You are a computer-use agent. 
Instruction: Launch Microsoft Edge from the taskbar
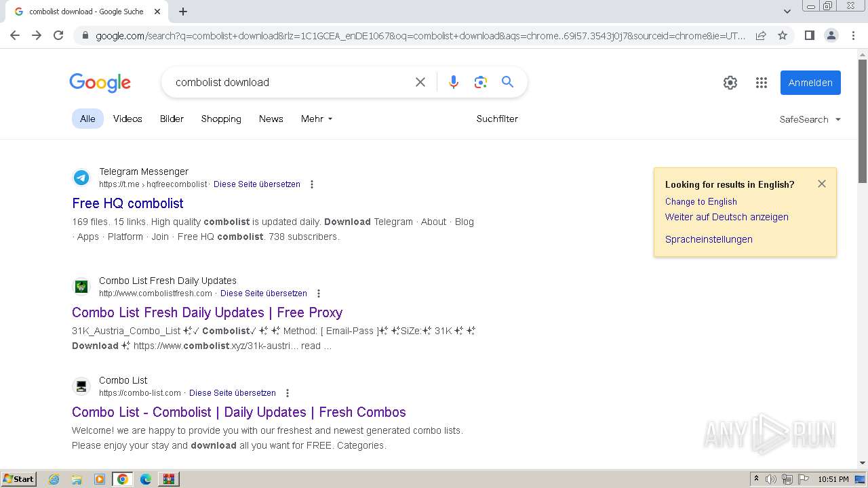pos(146,479)
